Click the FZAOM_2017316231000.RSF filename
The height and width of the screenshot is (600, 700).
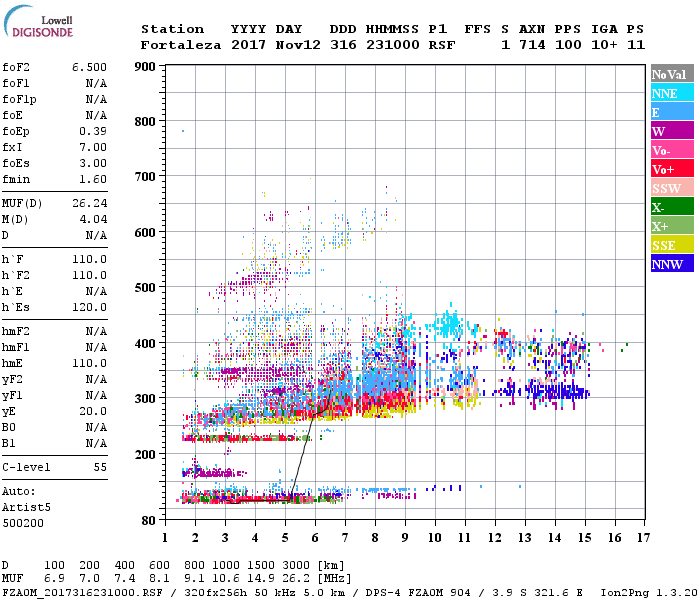pyautogui.click(x=82, y=592)
